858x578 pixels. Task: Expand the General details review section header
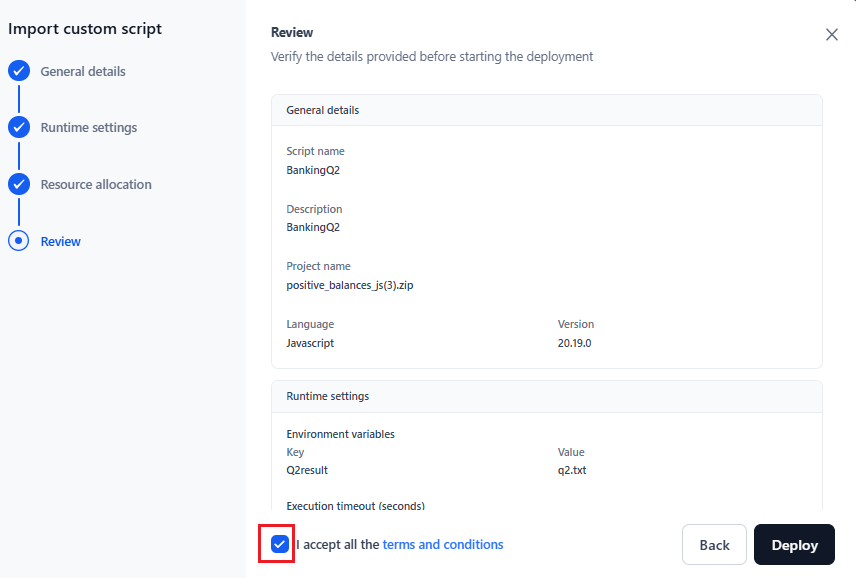click(x=546, y=110)
